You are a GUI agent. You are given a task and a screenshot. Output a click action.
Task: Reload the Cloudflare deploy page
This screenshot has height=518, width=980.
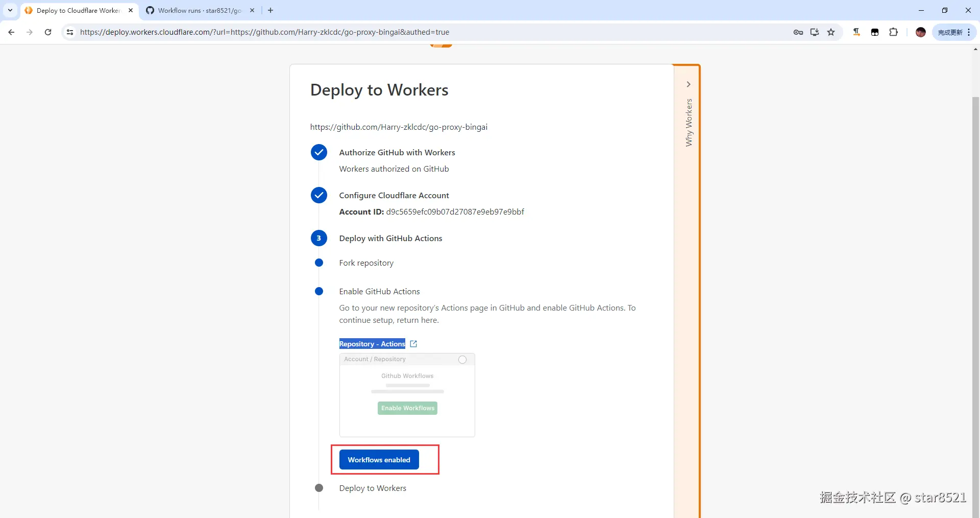pyautogui.click(x=48, y=32)
